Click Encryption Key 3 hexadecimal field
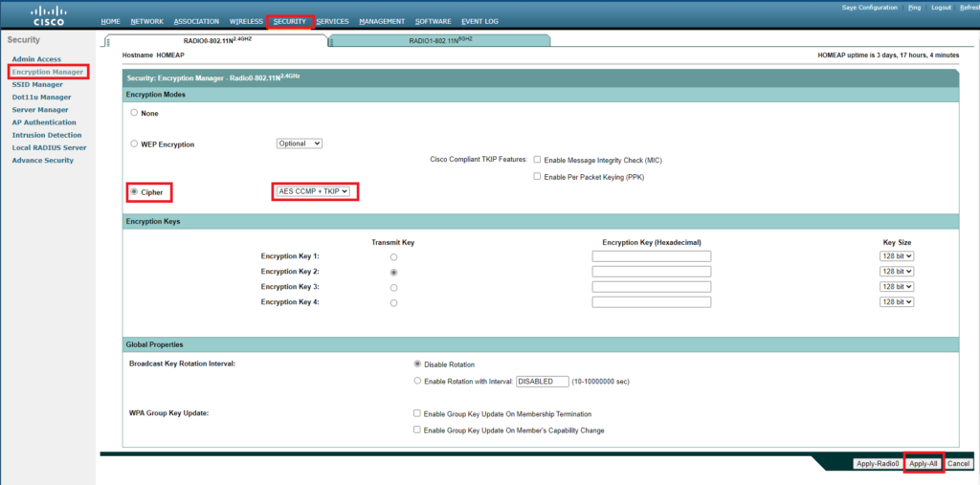 point(651,286)
